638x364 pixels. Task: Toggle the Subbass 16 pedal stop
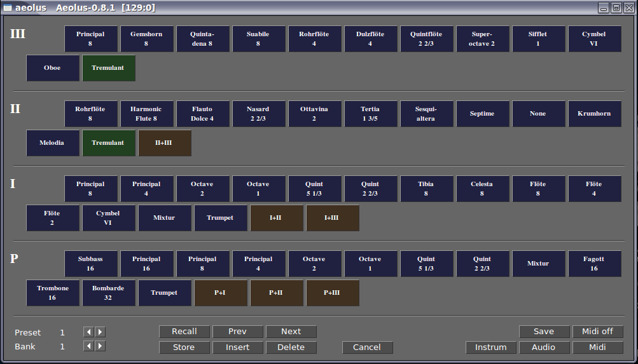tap(91, 264)
